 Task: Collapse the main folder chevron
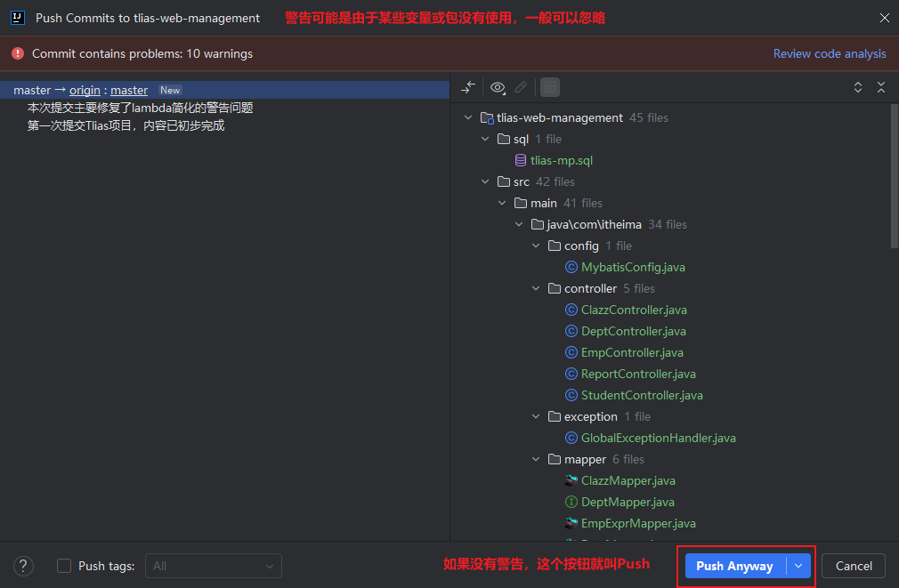click(502, 203)
